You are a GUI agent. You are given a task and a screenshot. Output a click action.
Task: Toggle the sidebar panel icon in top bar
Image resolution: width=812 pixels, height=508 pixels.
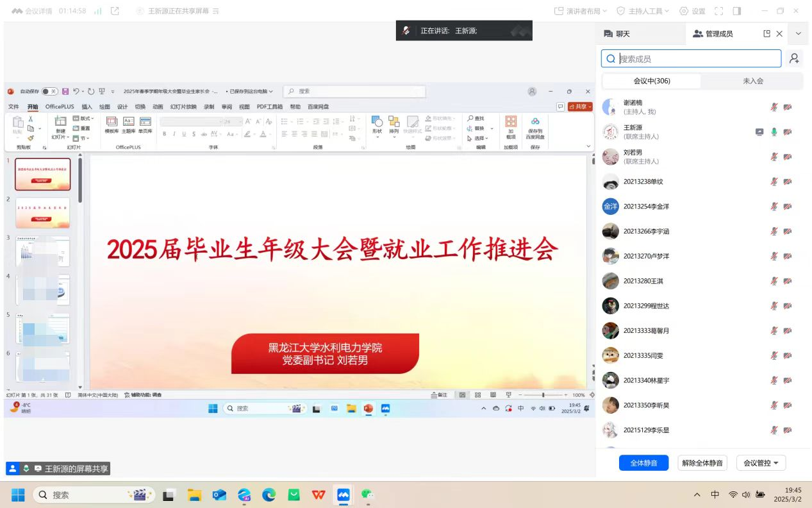(x=737, y=11)
